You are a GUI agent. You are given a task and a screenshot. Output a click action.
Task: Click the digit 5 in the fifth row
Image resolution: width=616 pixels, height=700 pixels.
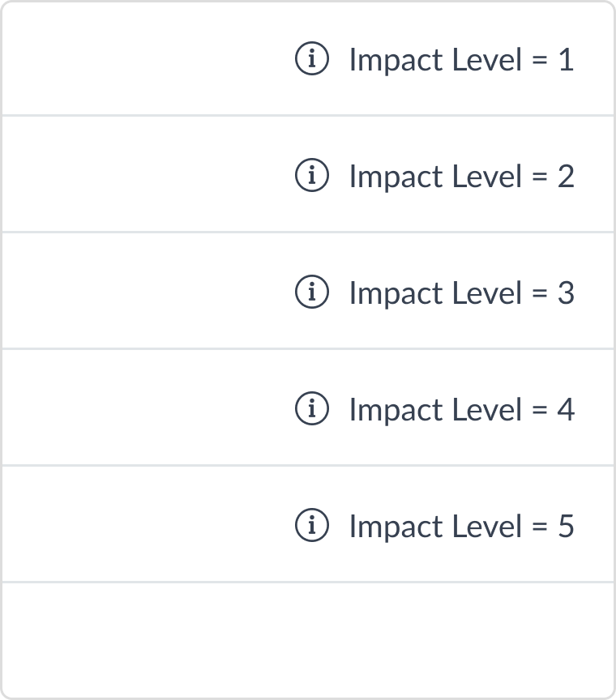566,527
